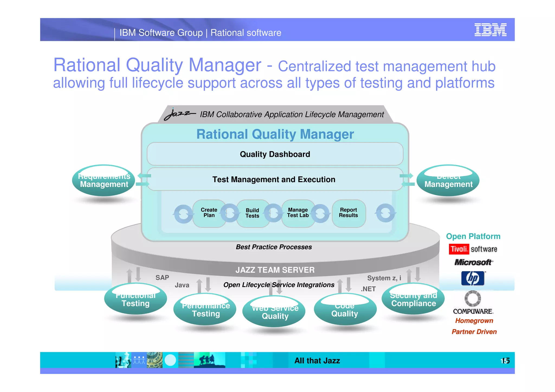Select the Build Tests step
This screenshot has width=555, height=392.
[x=252, y=213]
